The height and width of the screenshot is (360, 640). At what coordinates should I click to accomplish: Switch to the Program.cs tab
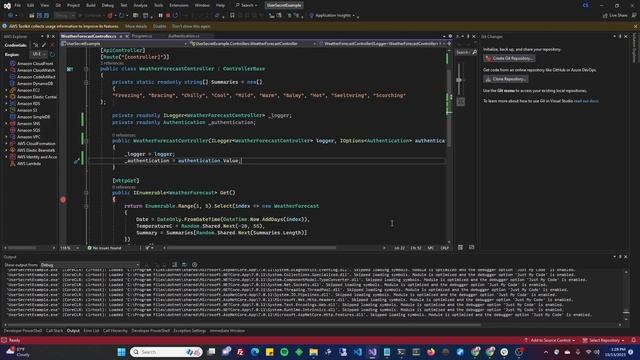142,36
